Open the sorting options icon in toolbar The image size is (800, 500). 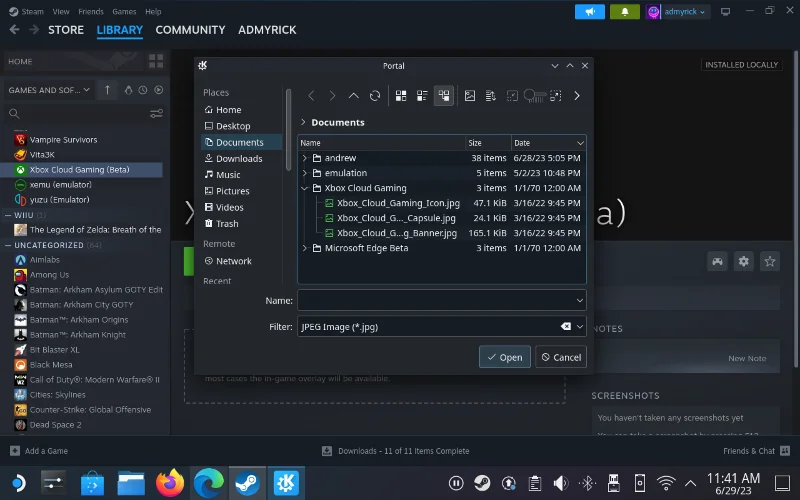point(491,96)
